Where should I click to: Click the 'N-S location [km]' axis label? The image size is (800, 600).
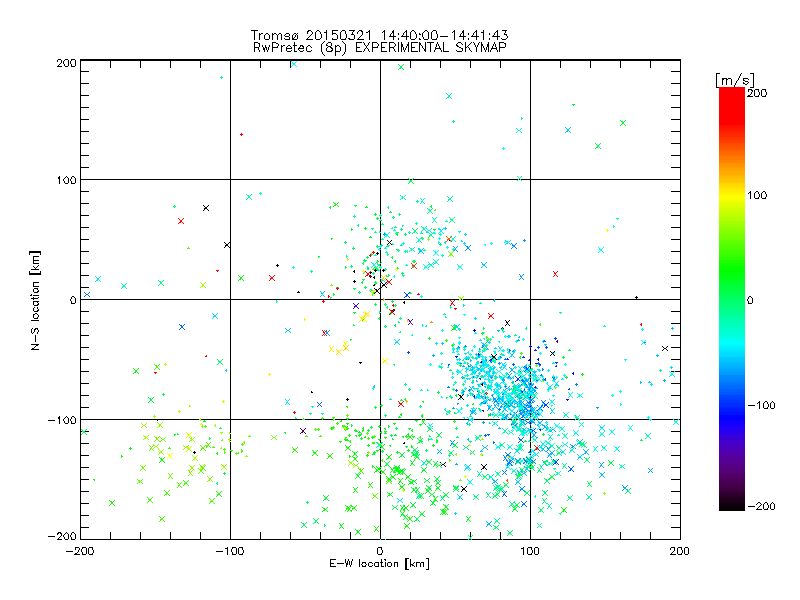click(x=35, y=300)
